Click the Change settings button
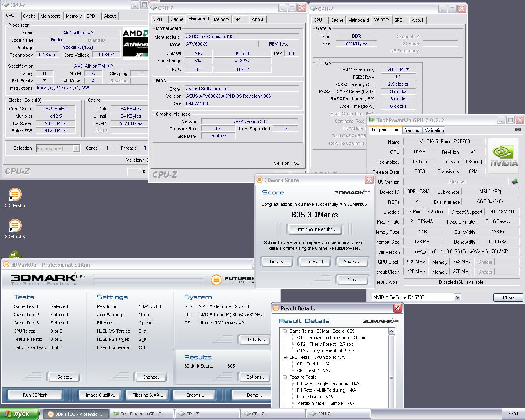 (x=152, y=377)
